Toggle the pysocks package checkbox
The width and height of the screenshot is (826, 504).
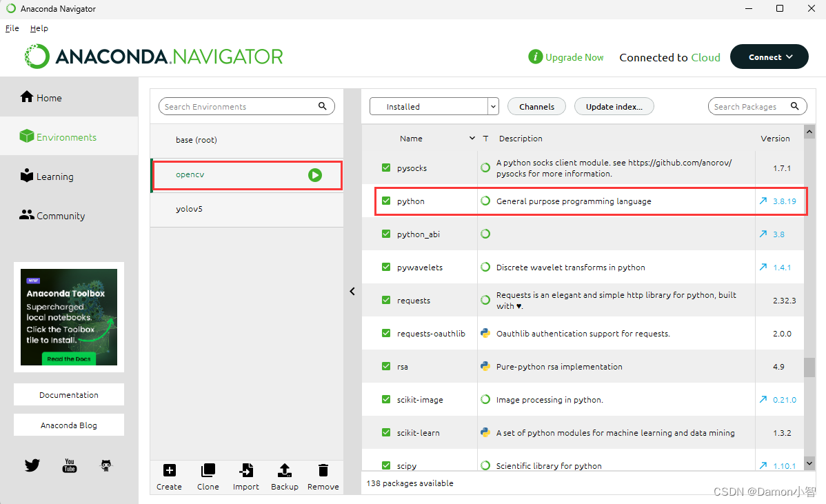(386, 168)
